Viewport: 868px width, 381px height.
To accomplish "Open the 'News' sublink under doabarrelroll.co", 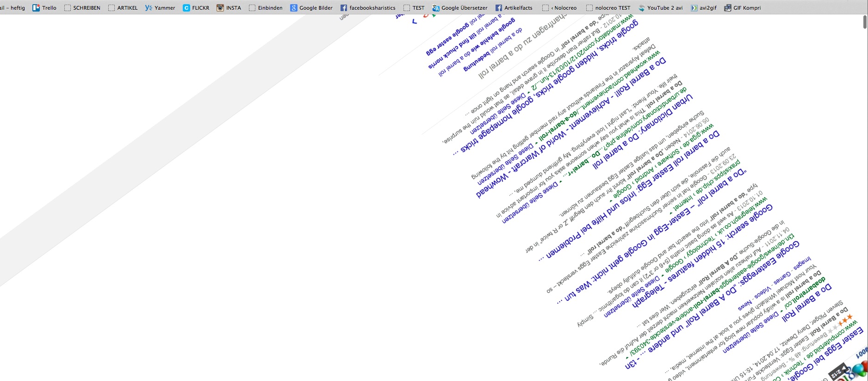I will [x=745, y=305].
